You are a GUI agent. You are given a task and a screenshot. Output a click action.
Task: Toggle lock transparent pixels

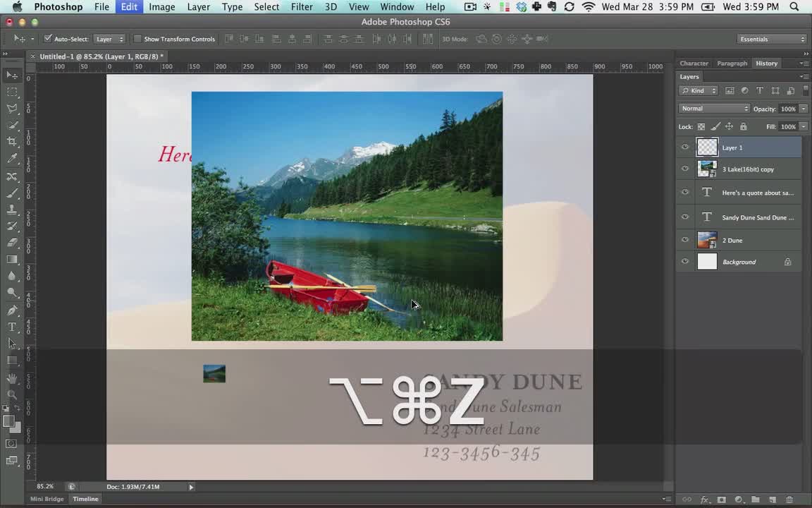click(701, 126)
